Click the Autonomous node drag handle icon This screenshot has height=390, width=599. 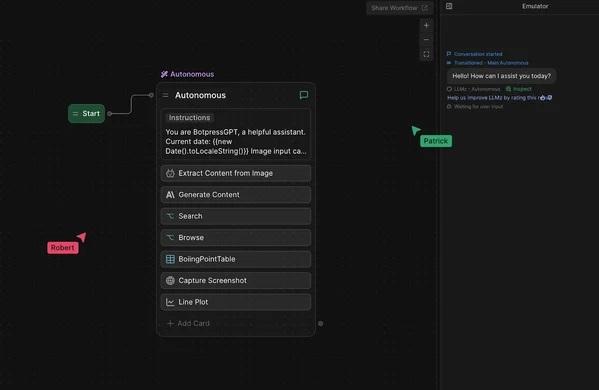point(165,95)
